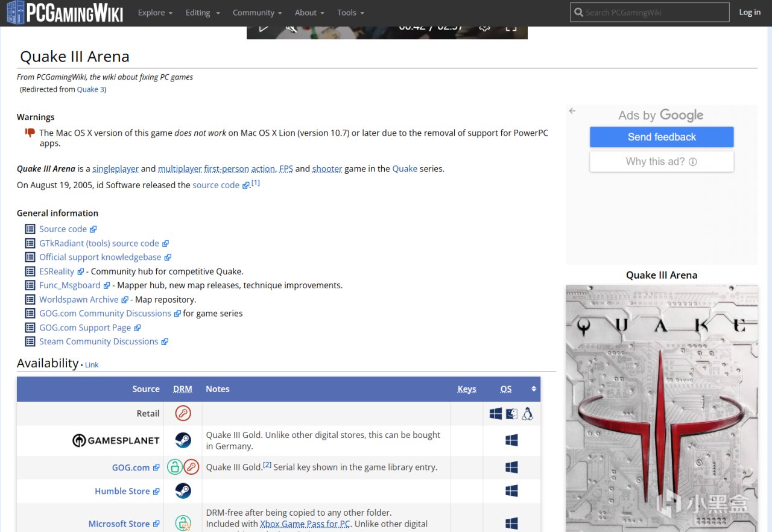This screenshot has width=772, height=532.
Task: Open the Func_Msgboard link
Action: (x=75, y=285)
